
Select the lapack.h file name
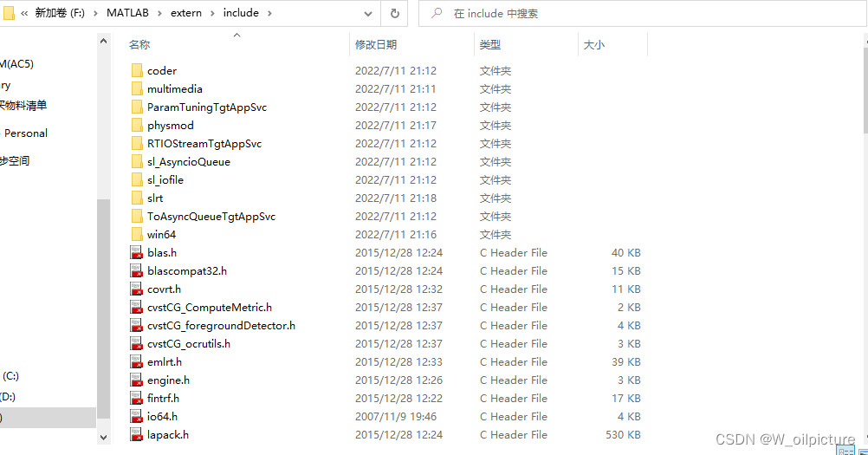168,434
